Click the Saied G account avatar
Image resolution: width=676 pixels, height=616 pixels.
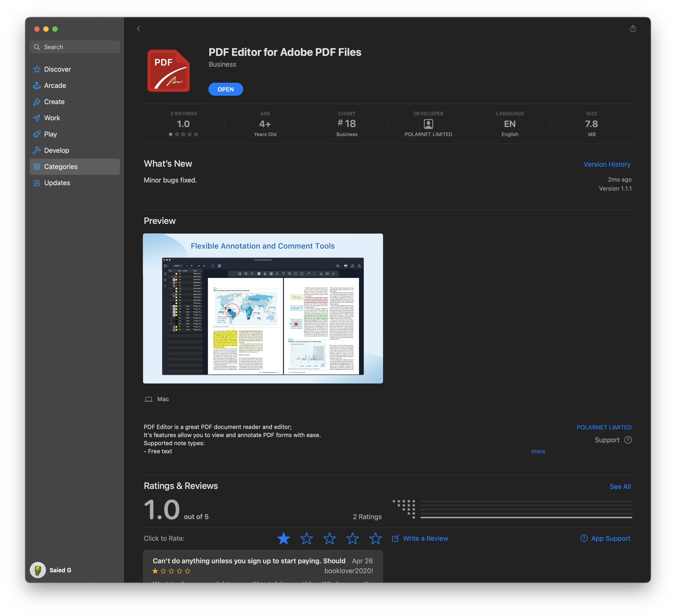click(x=38, y=570)
